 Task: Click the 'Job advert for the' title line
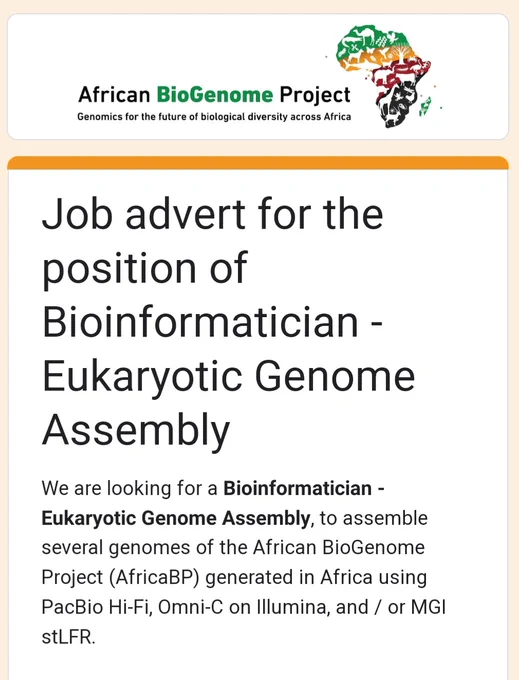[x=212, y=214]
